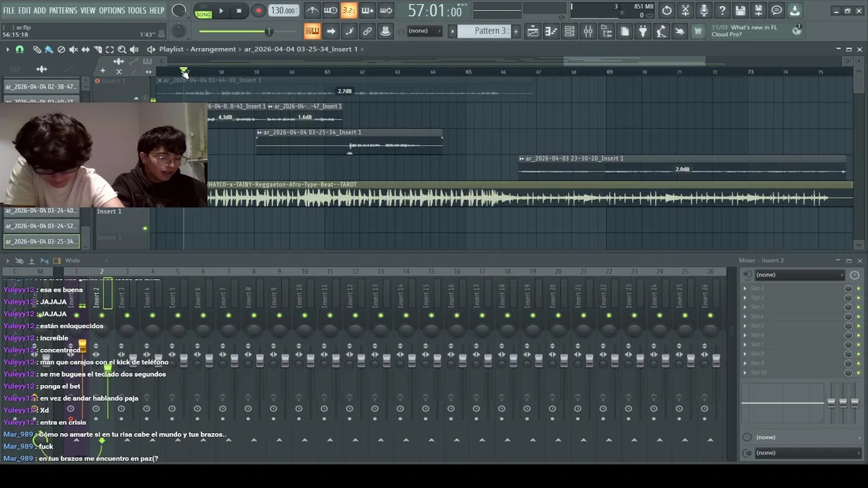Viewport: 868px width, 488px height.
Task: Toggle the red Record button
Action: point(258,10)
